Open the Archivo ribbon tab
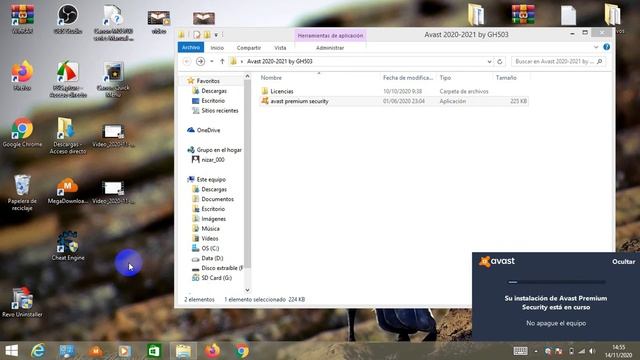Image resolution: width=640 pixels, height=360 pixels. click(x=191, y=48)
